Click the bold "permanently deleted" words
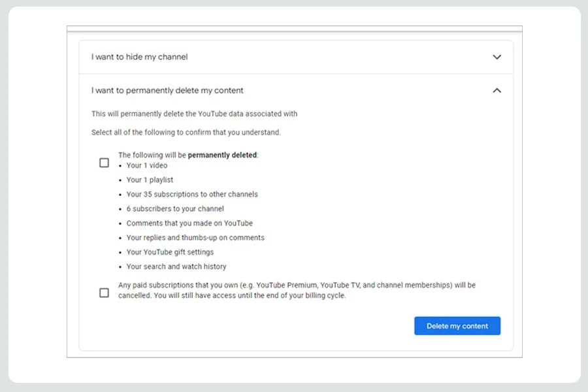The height and width of the screenshot is (392, 588). point(222,155)
